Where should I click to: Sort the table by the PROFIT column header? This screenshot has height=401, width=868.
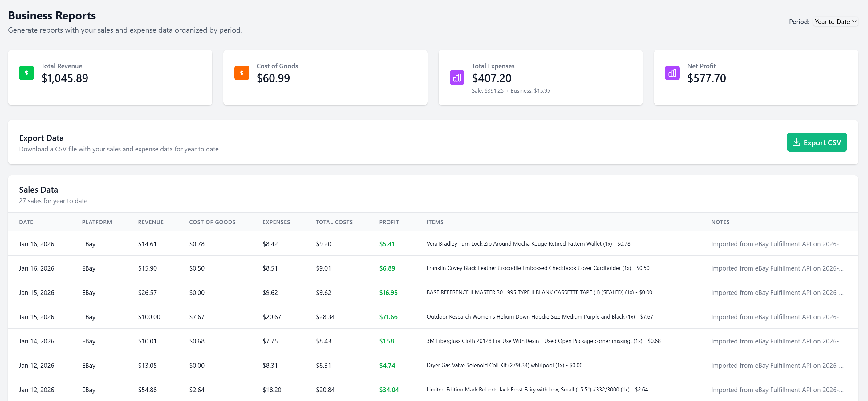point(389,222)
